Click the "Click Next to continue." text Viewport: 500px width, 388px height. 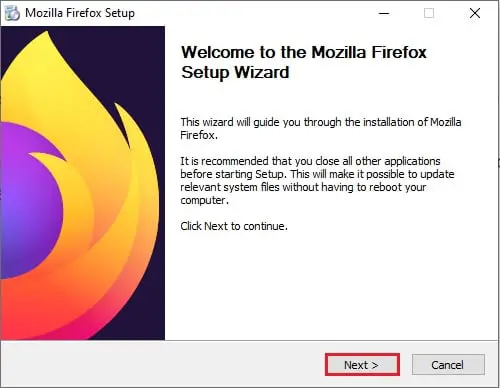pyautogui.click(x=234, y=226)
